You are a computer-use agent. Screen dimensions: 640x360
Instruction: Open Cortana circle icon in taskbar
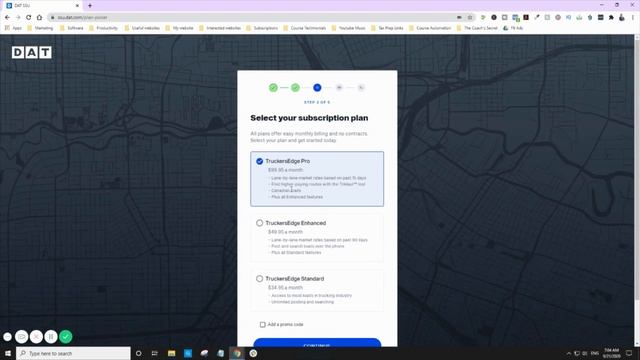(x=138, y=353)
